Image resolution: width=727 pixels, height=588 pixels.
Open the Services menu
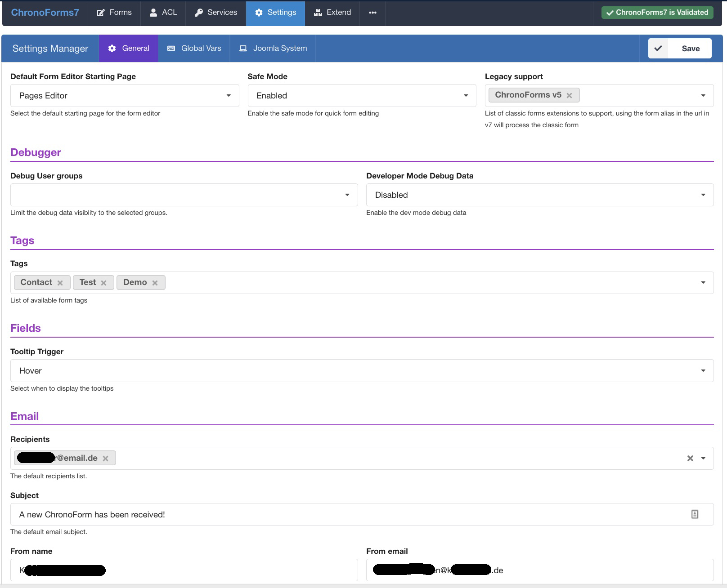[x=216, y=13]
